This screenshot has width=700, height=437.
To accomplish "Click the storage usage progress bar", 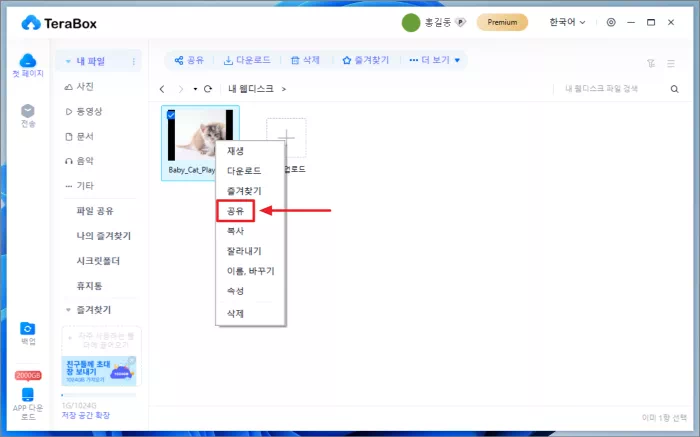I will click(99, 395).
